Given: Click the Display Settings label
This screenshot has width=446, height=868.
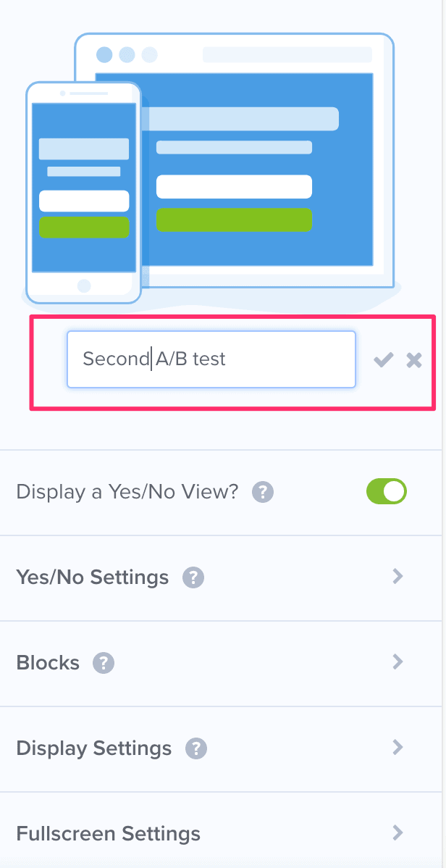Looking at the screenshot, I should (94, 748).
